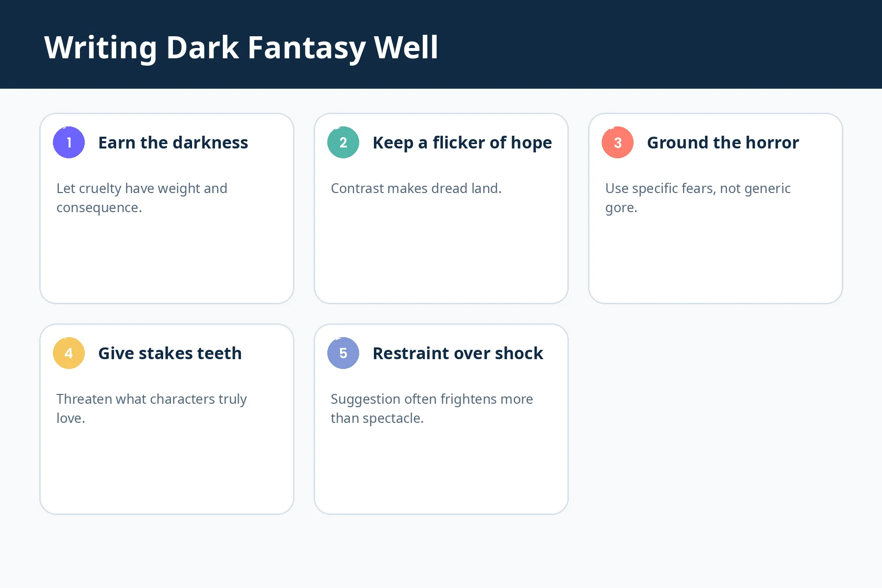Viewport: 882px width, 588px height.
Task: Select the 'Give stakes teeth' heading
Action: click(170, 353)
